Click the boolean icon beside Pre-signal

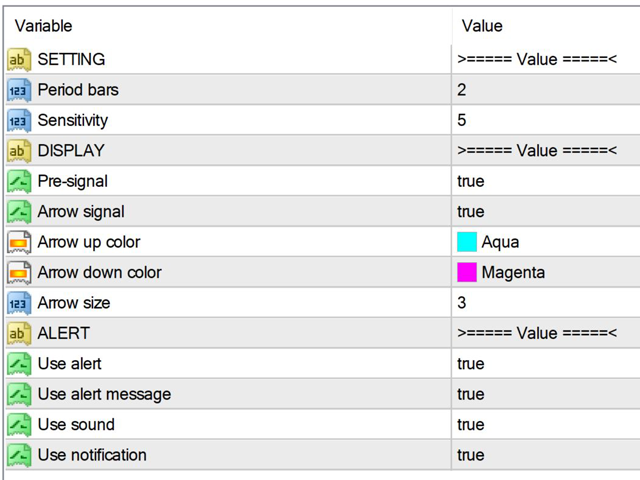(19, 181)
